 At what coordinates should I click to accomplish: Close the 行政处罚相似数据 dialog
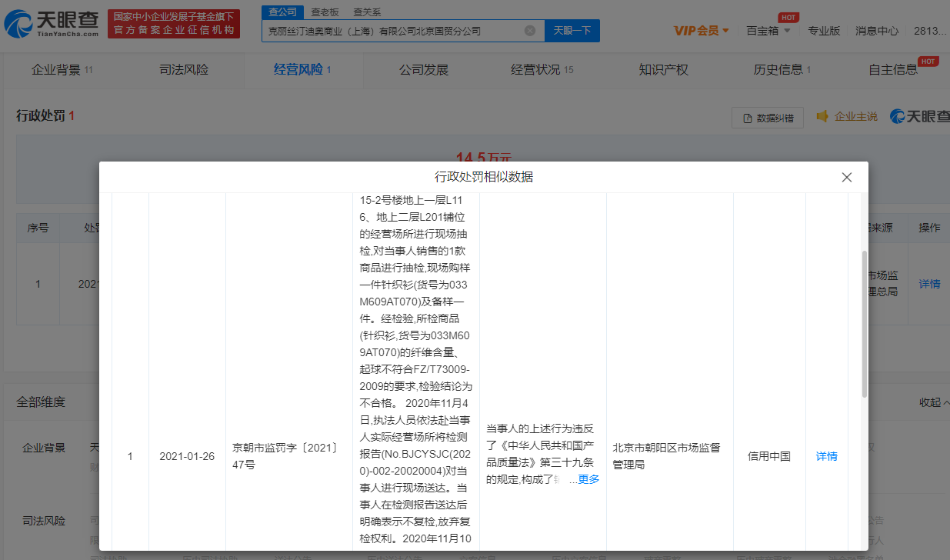847,177
